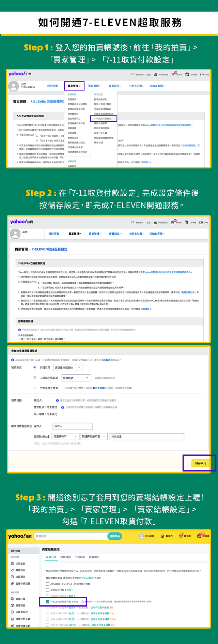
Task: Expand the 請選擇縣市 dropdown
Action: (x=64, y=436)
